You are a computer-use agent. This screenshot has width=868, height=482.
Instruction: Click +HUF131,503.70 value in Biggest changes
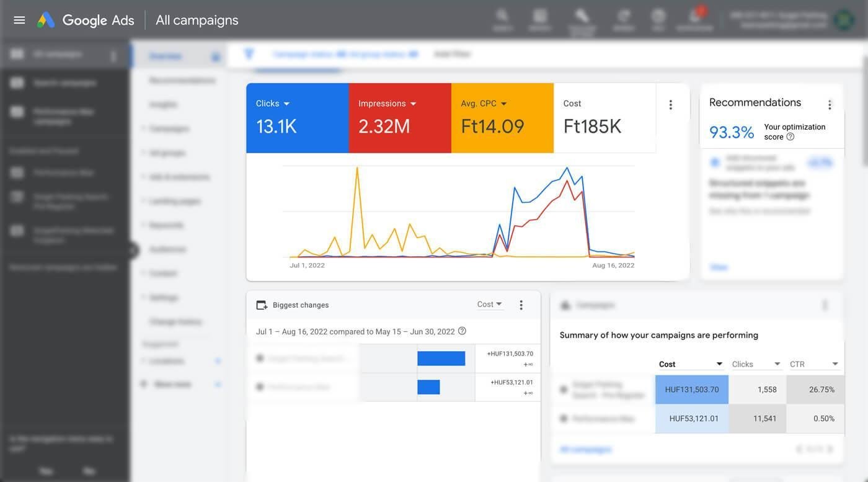tap(510, 354)
